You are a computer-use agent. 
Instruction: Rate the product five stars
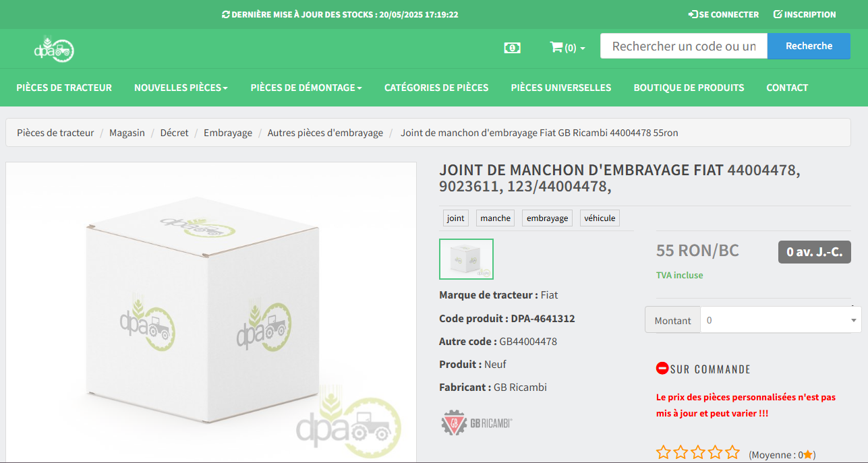click(x=733, y=453)
